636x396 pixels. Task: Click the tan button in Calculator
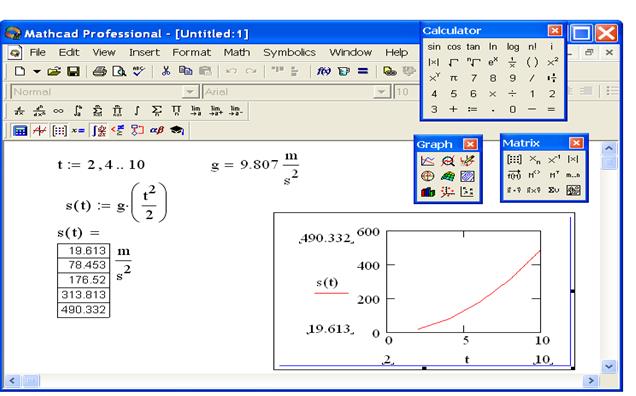click(x=473, y=47)
